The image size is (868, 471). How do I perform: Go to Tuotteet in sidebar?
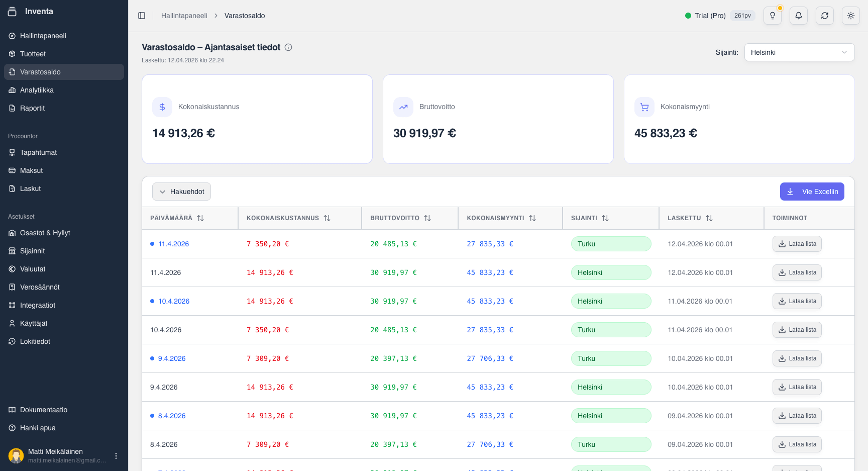click(33, 54)
